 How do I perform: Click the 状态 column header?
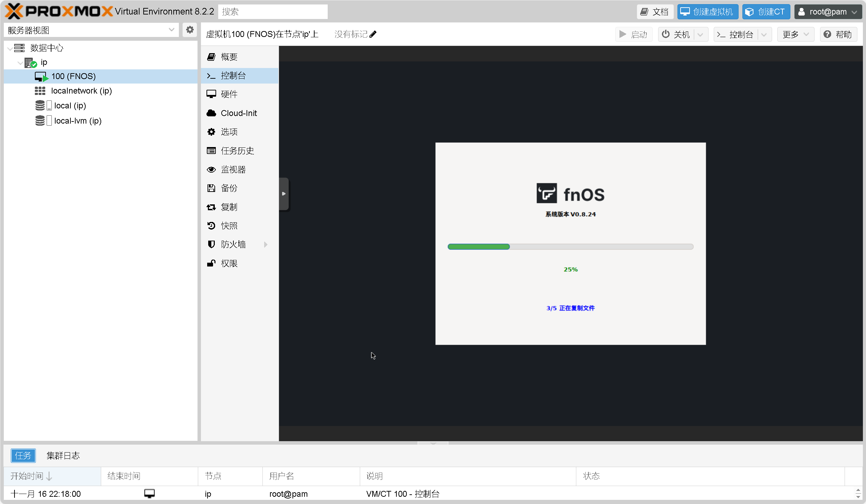tap(710, 476)
